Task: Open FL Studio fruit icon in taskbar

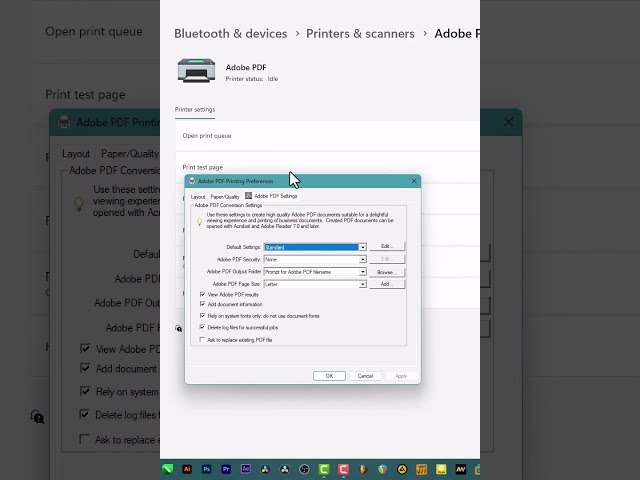Action: click(x=363, y=469)
